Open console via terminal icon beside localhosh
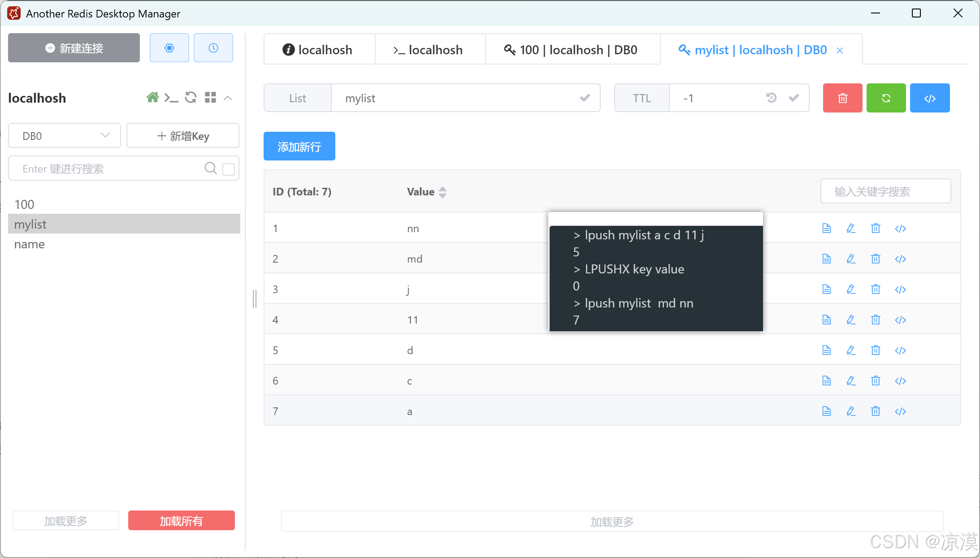The height and width of the screenshot is (558, 980). (x=171, y=97)
